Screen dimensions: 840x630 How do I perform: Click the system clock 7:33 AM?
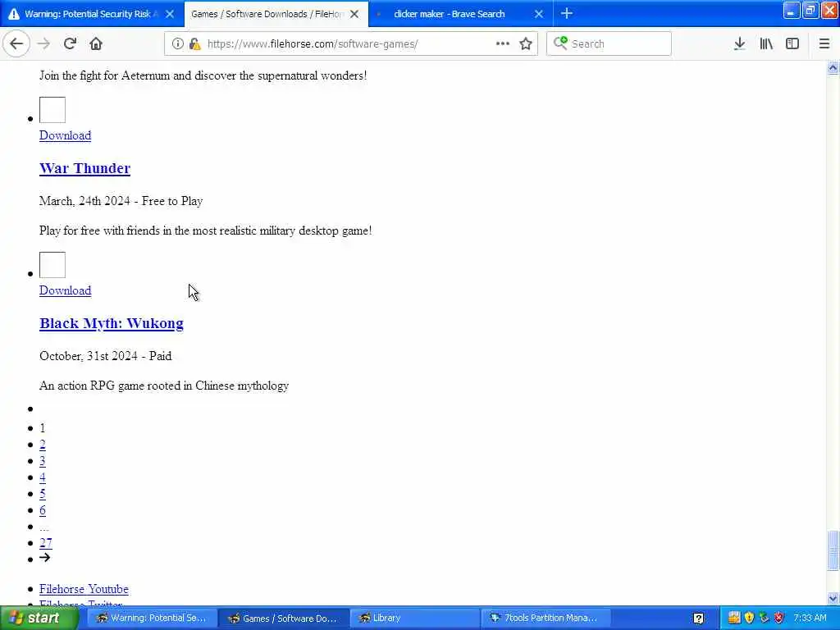click(x=810, y=619)
